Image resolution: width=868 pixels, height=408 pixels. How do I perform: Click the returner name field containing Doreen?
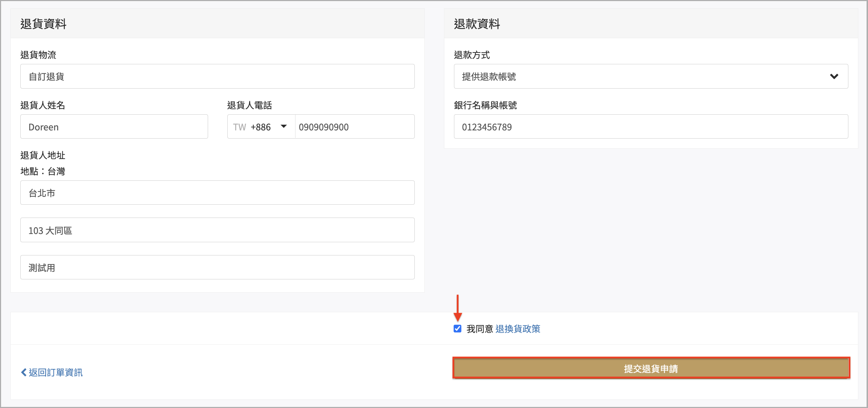point(114,127)
